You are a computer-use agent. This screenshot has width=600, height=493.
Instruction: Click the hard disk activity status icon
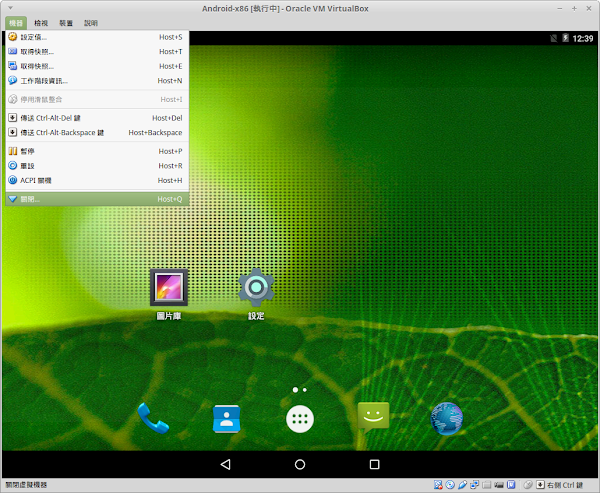[x=438, y=485]
